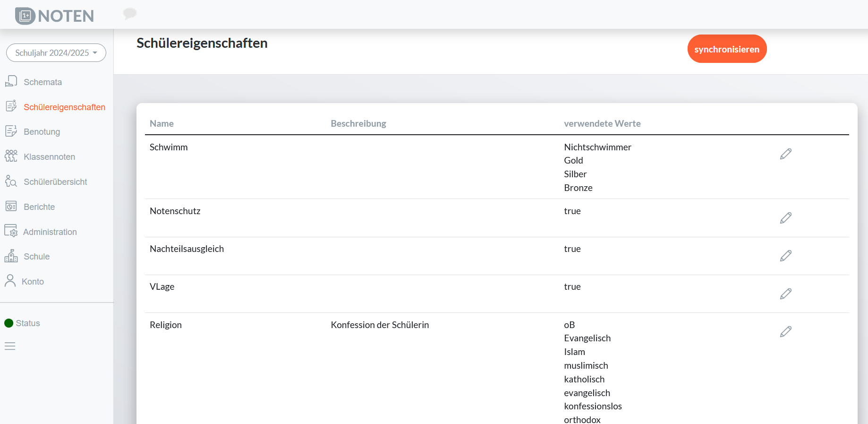Click the green Status indicator dot
Viewport: 868px width, 424px height.
(x=9, y=323)
